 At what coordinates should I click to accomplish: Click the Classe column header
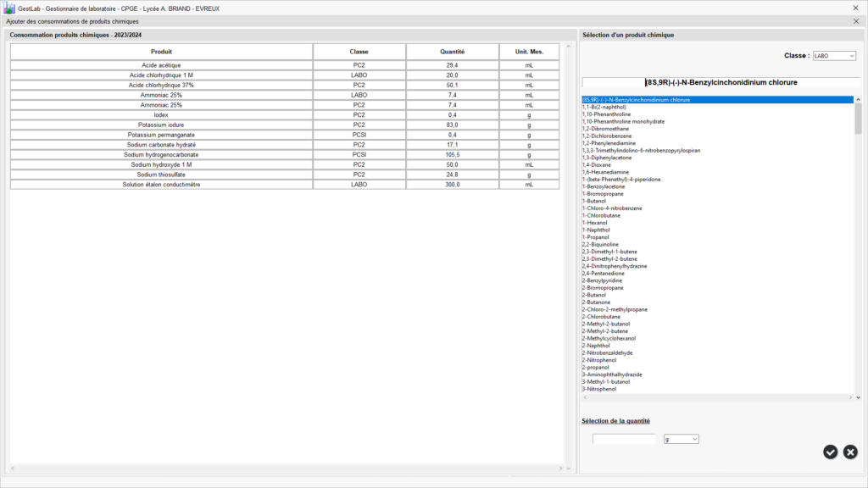[359, 52]
